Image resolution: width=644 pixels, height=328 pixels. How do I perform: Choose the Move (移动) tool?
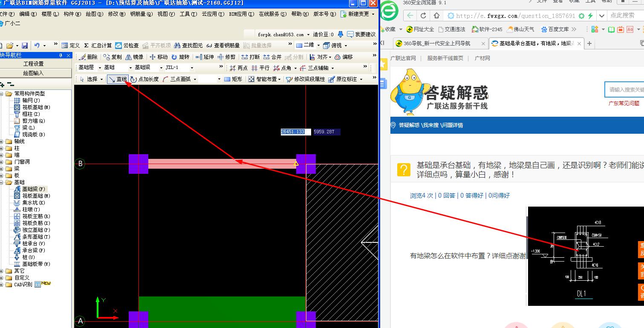(x=159, y=57)
